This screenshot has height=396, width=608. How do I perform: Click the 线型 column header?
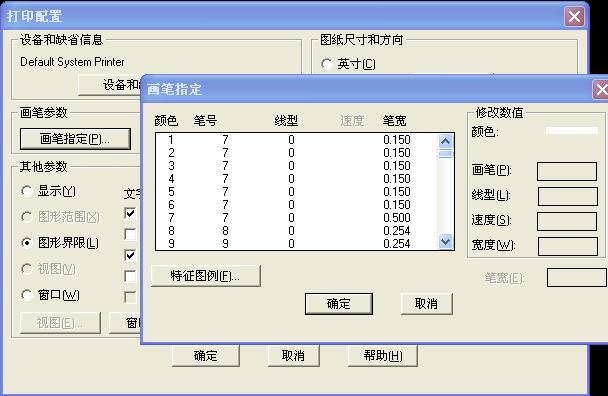click(286, 121)
